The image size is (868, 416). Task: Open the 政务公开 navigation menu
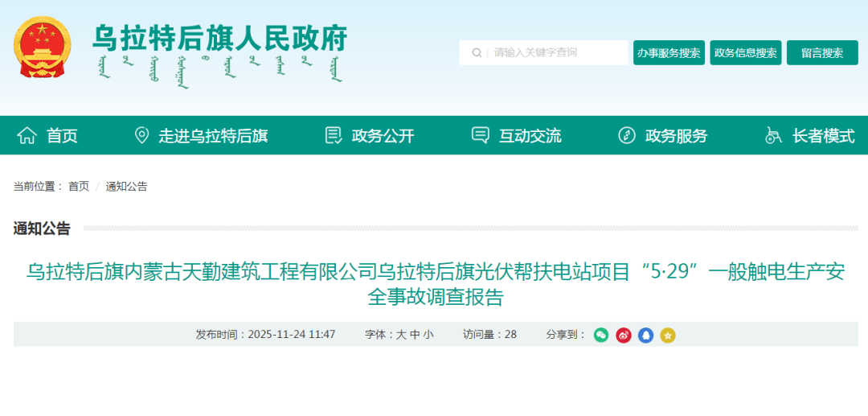click(383, 136)
